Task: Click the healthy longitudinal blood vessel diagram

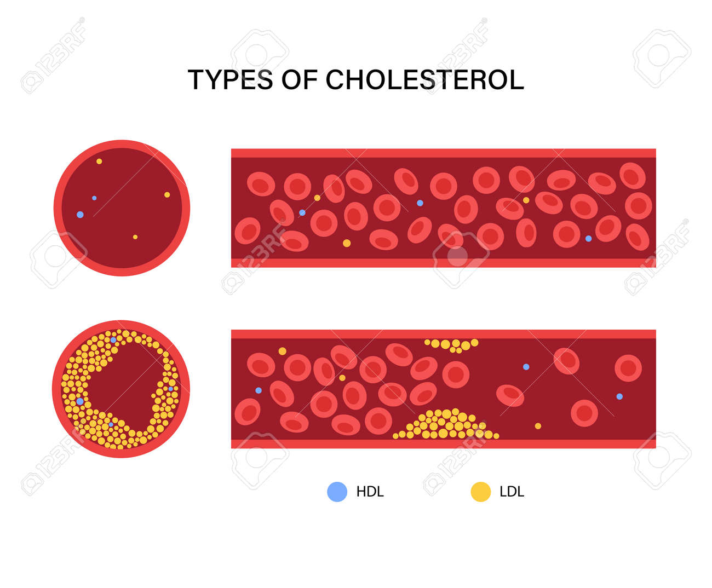Action: coord(443,208)
